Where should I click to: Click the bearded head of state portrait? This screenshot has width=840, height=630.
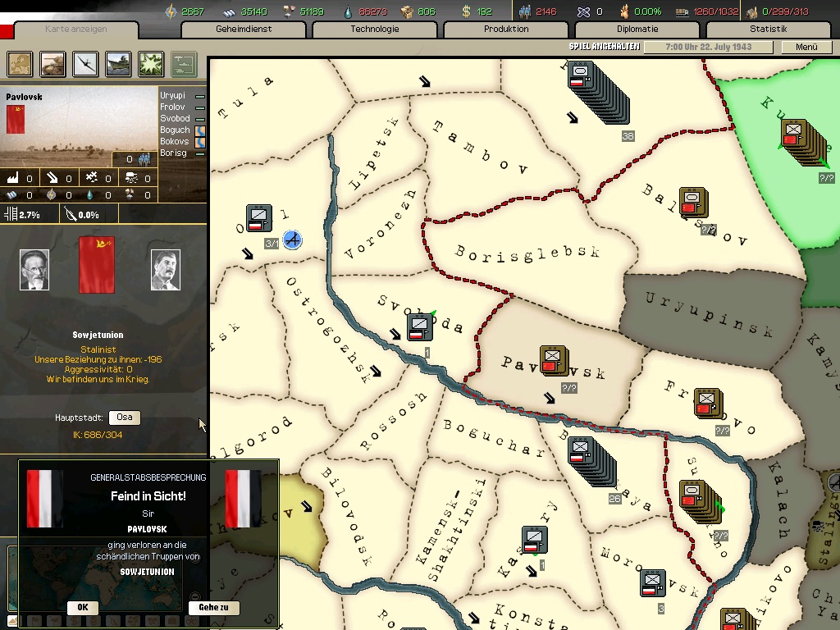click(x=34, y=270)
